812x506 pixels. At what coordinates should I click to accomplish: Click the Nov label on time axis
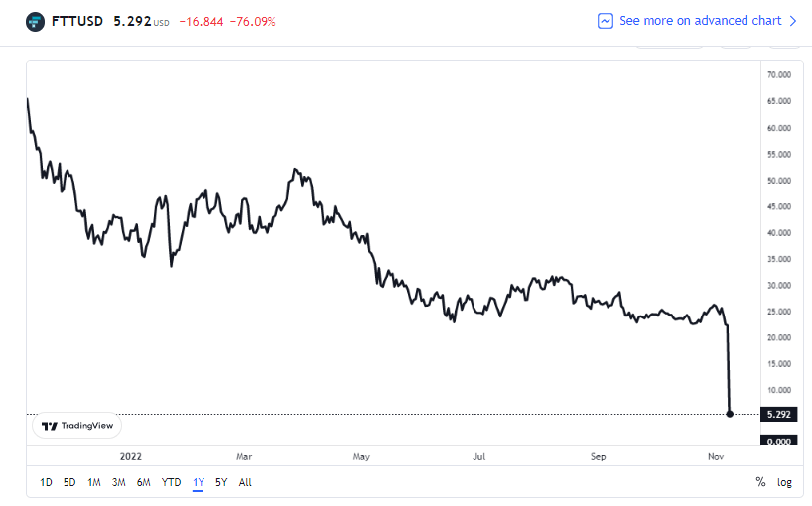click(x=716, y=456)
